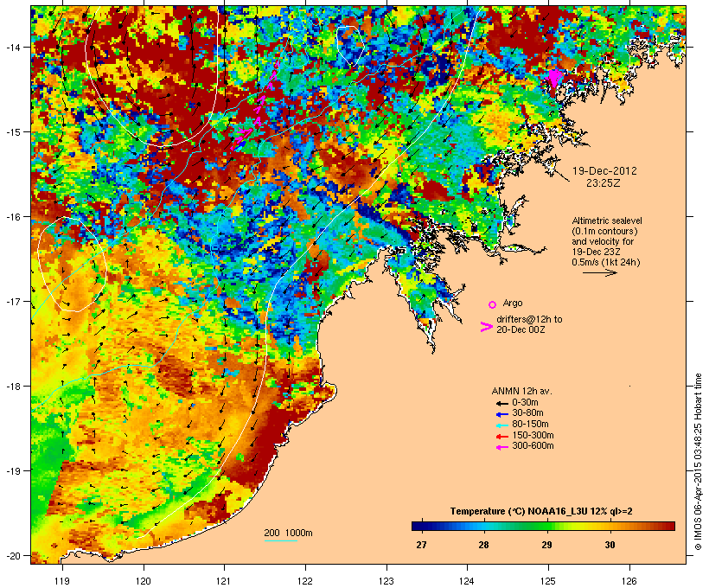
Task: Click the 119 longitude axis label
Action: coord(62,581)
